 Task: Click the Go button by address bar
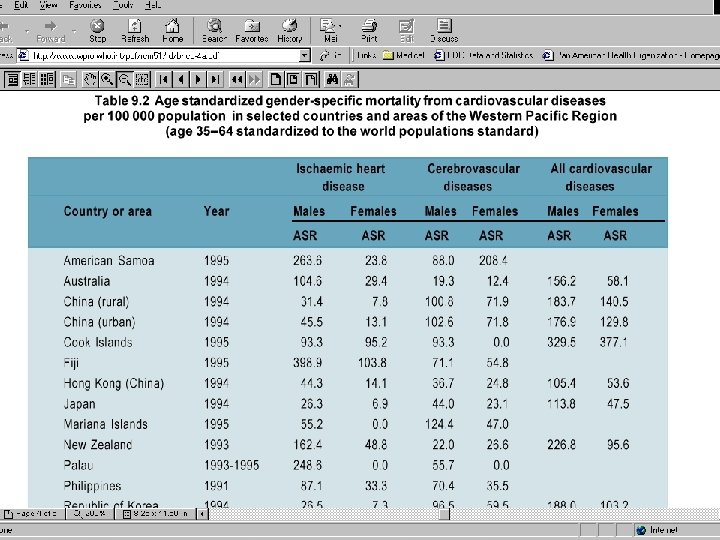(x=331, y=56)
